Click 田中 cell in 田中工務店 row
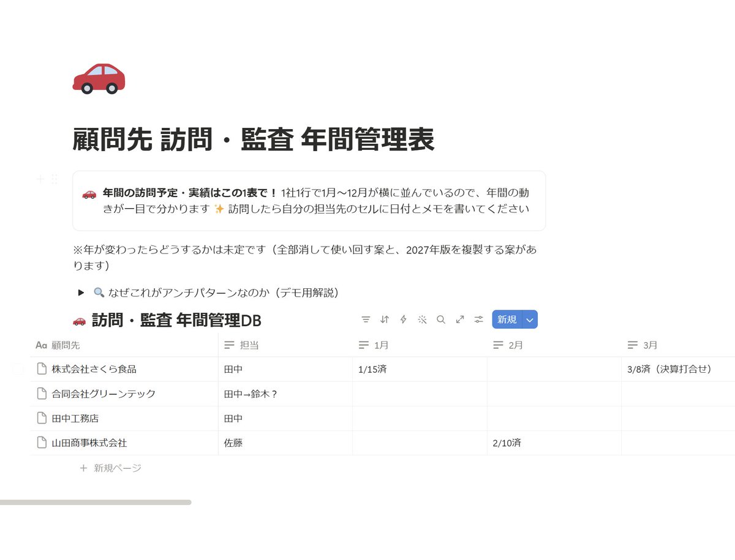This screenshot has height=560, width=735. 285,418
